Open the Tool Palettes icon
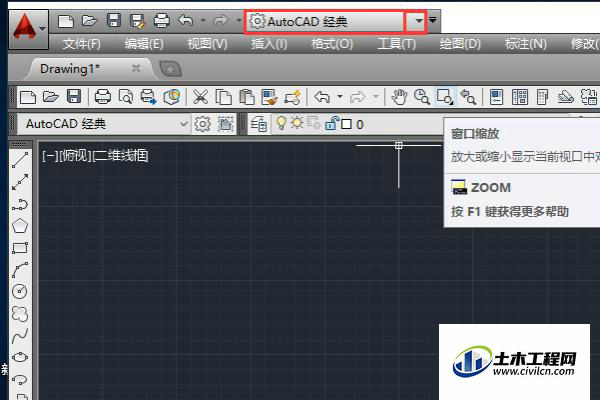Screen dimensions: 600x400 pos(542,97)
